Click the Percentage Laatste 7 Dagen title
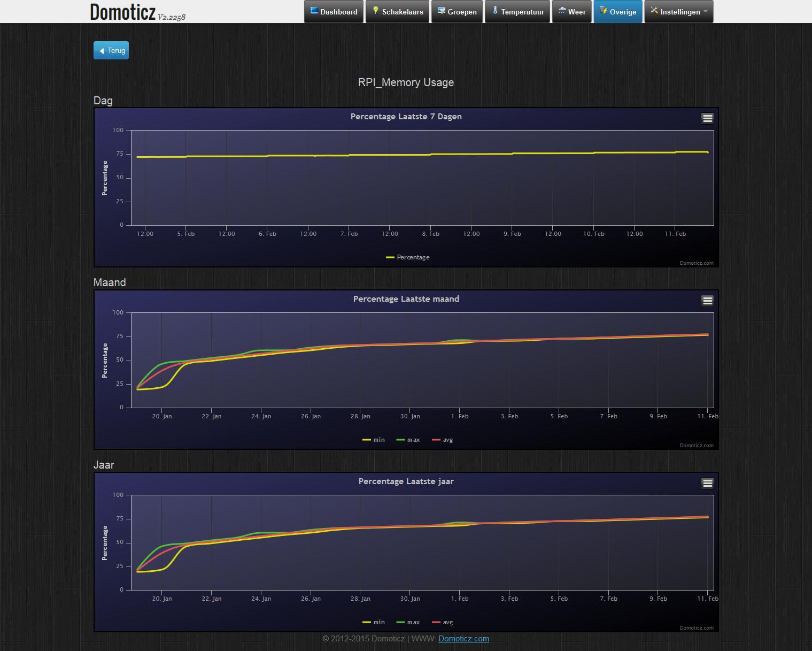The width and height of the screenshot is (812, 651). [406, 117]
